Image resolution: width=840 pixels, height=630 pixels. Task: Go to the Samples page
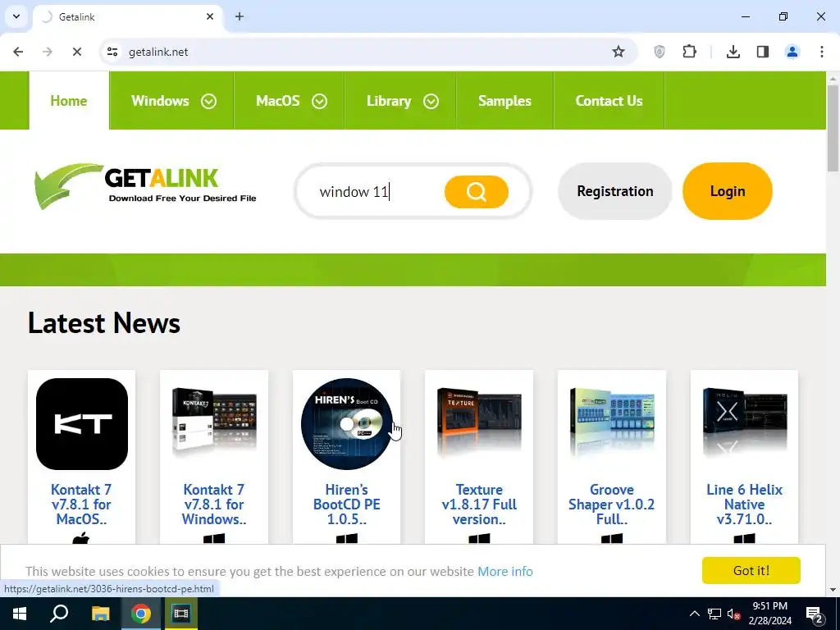coord(504,101)
